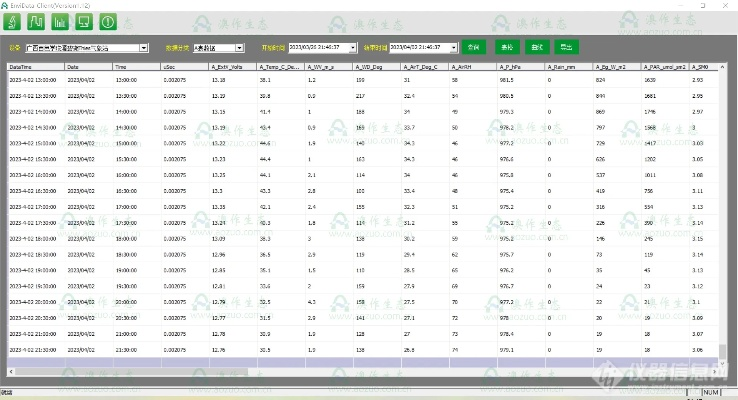738x400 pixels.
Task: Click the monitor display toolbar icon
Action: (x=85, y=21)
